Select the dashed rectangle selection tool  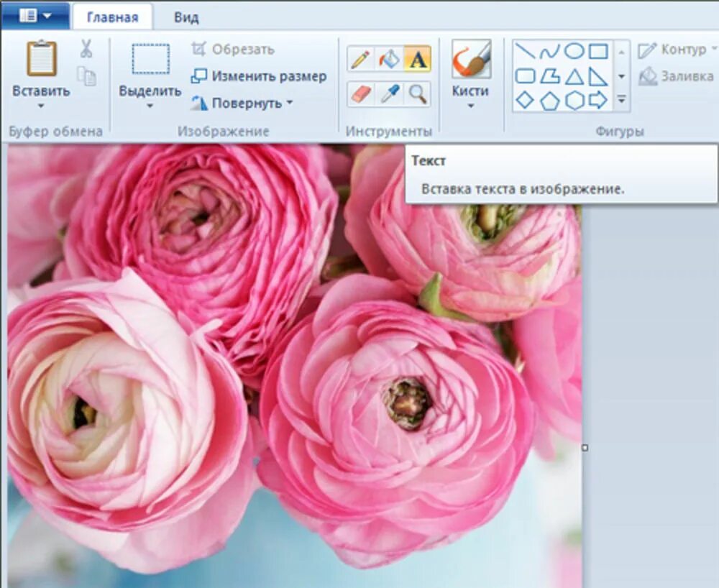click(x=151, y=59)
